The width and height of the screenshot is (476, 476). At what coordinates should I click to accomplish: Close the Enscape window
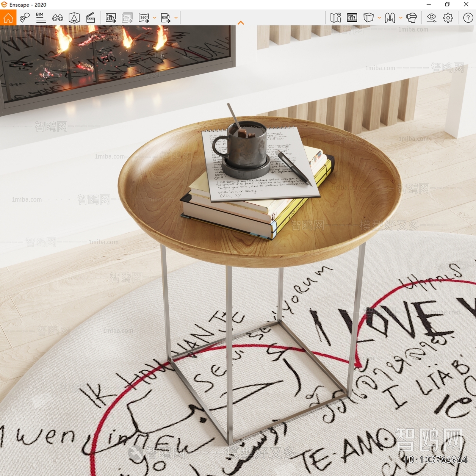click(466, 4)
